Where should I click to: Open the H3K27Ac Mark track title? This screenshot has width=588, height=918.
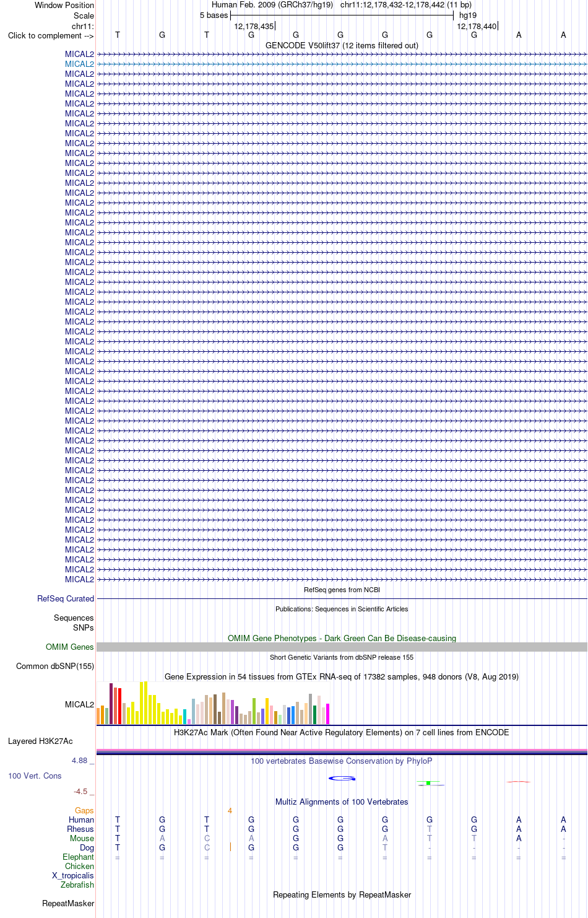(342, 732)
